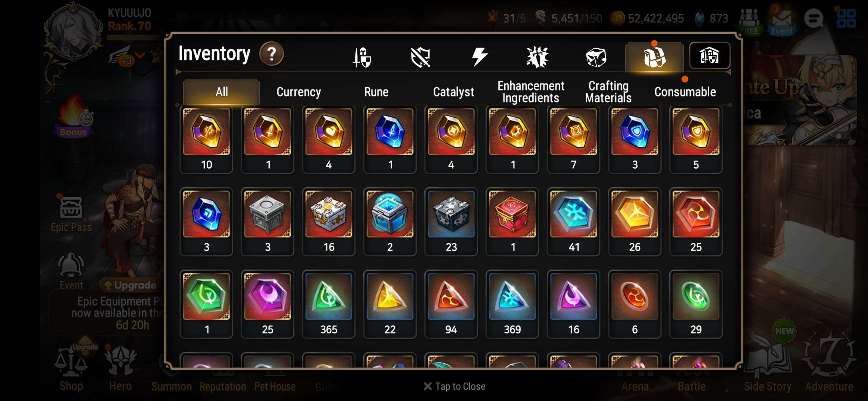Select the ice snowflake rune with 41
Screen dimensions: 868x401
(573, 222)
